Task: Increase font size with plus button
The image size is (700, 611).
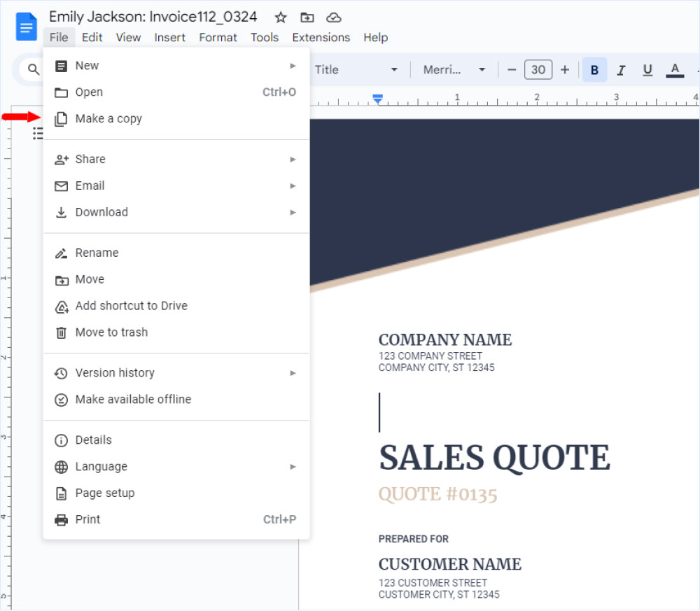Action: [x=565, y=69]
